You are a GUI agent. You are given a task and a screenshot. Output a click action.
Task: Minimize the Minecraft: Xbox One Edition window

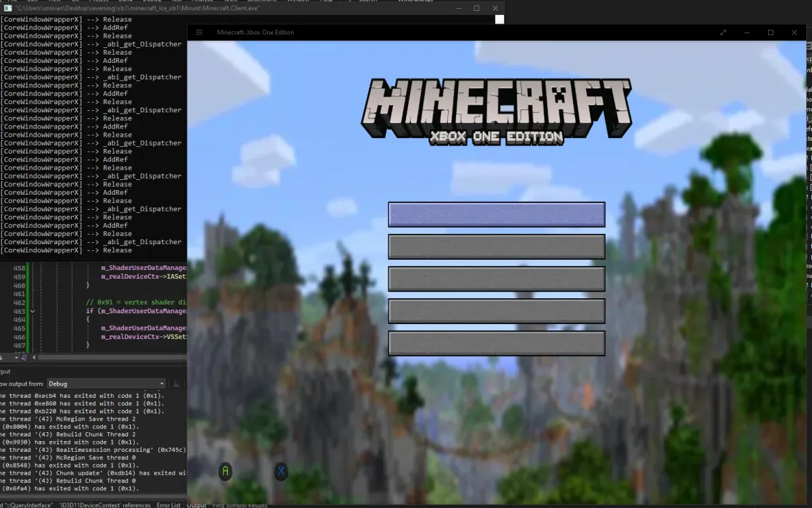[x=748, y=32]
